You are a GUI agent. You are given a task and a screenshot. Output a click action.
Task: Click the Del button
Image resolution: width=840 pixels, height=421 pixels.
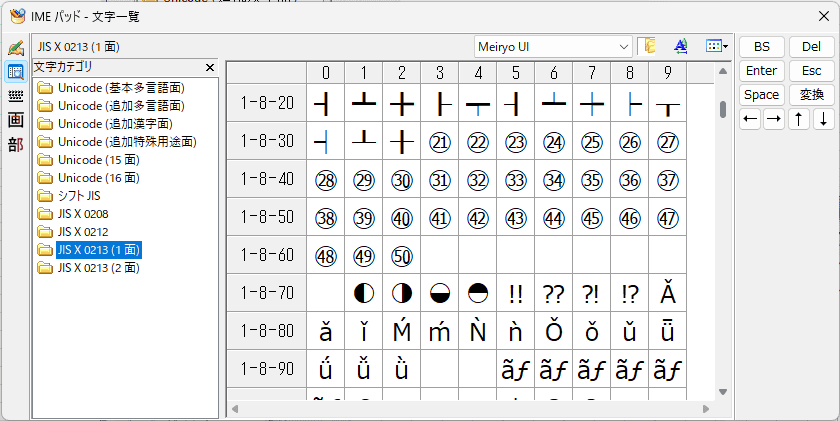coord(811,47)
